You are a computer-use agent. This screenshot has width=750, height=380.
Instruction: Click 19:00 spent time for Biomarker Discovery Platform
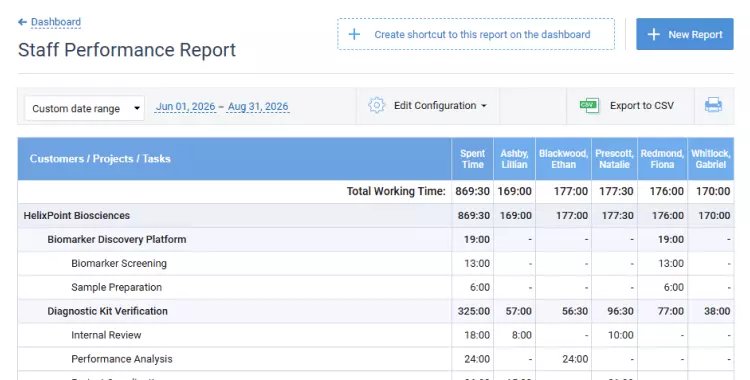[x=476, y=239]
